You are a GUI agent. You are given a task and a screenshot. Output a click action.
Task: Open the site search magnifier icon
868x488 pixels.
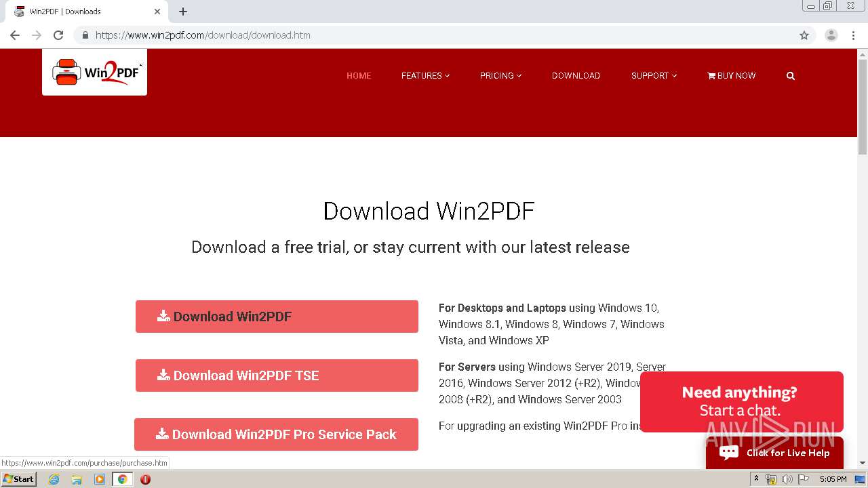click(790, 76)
